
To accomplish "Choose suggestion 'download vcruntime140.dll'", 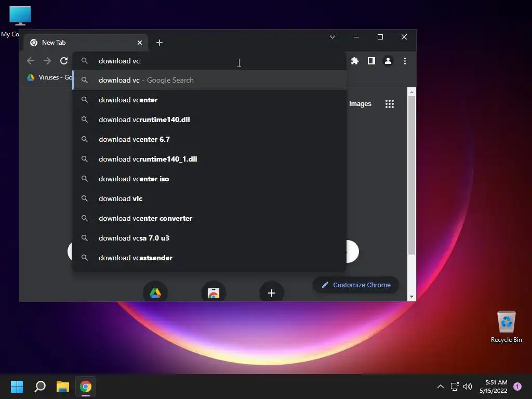I will point(210,120).
